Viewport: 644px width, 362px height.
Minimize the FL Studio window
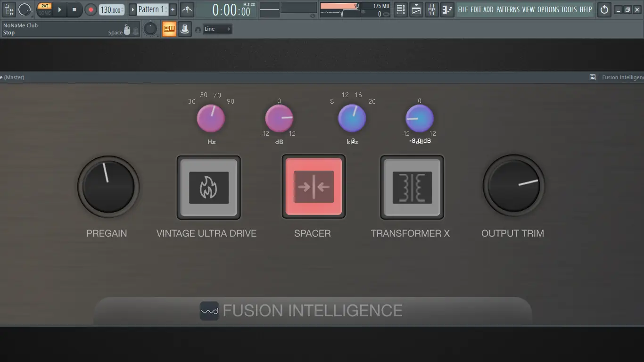tap(618, 10)
